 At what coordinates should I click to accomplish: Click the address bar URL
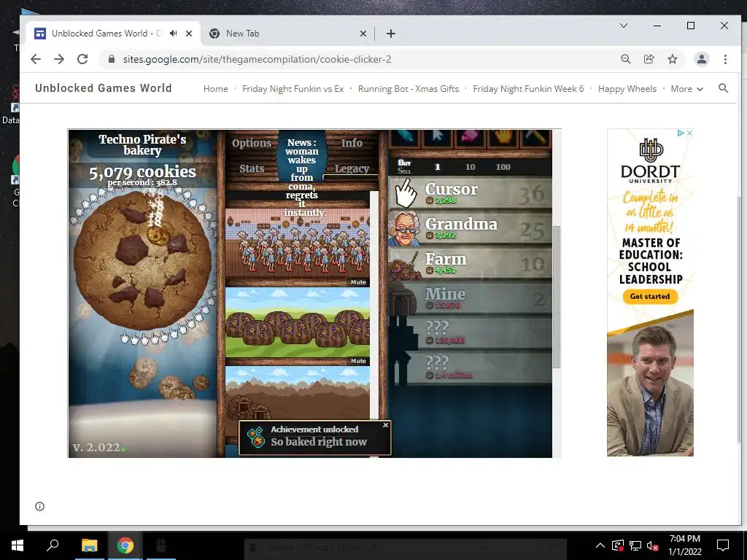tap(258, 60)
